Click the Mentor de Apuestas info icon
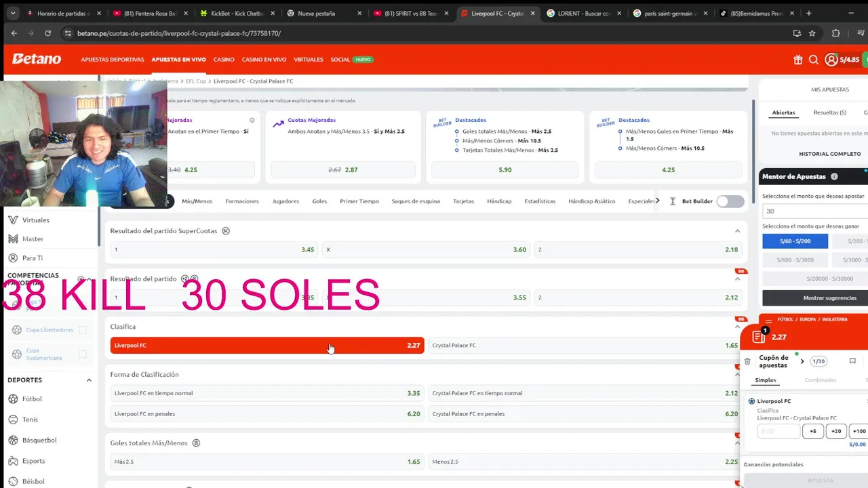The image size is (868, 488). tap(834, 176)
